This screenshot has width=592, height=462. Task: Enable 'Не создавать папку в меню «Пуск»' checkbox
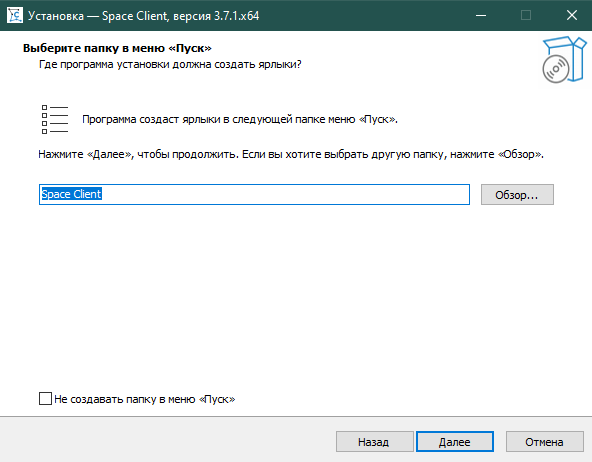click(45, 399)
